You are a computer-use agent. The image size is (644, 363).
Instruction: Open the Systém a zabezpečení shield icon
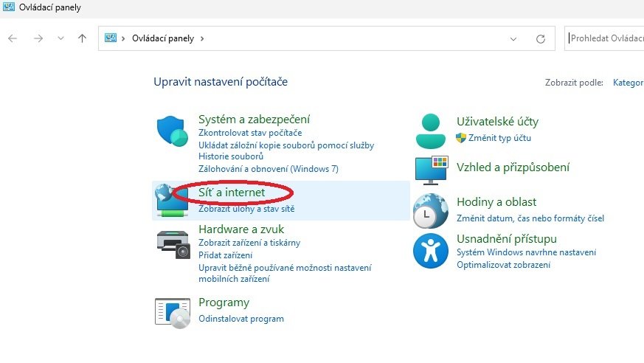point(172,131)
